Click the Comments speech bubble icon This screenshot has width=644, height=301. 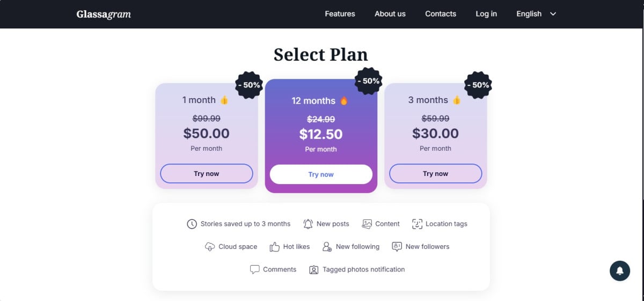254,269
